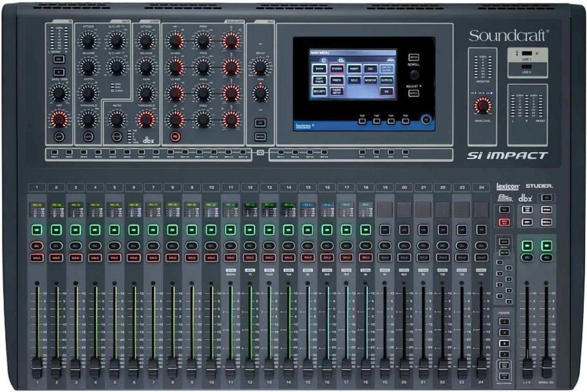This screenshot has height=392, width=587.
Task: Activate the SOLO button on channel 16
Action: (327, 258)
